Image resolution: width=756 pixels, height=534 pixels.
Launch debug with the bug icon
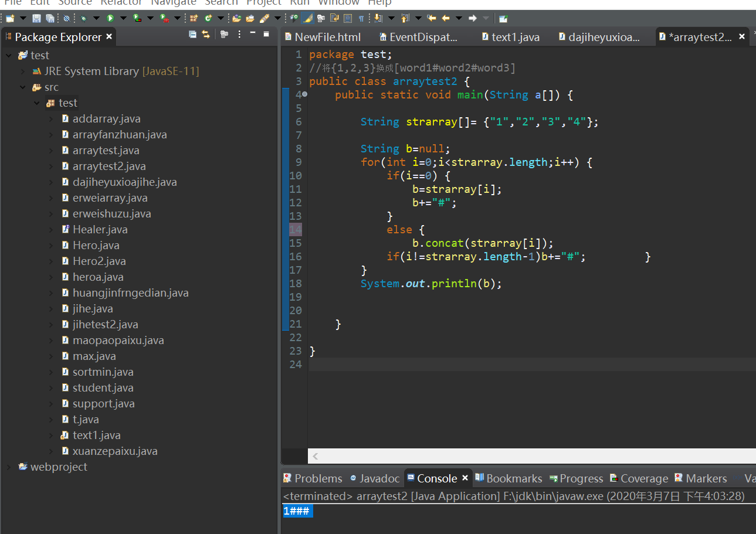pos(83,18)
